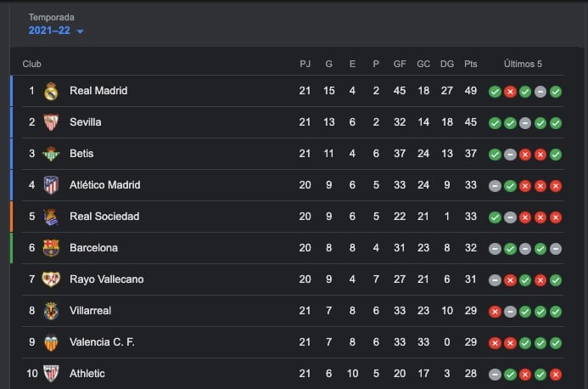Click the Sevilla club crest

pyautogui.click(x=51, y=122)
